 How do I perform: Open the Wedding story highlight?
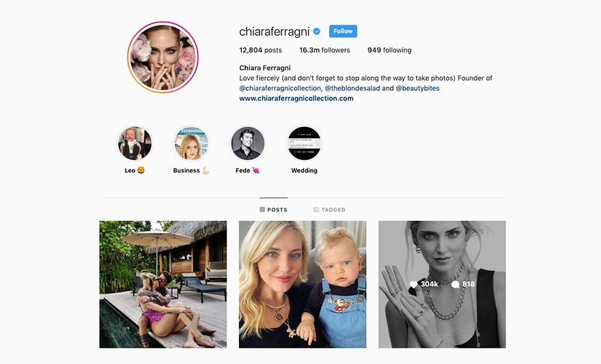(x=305, y=143)
